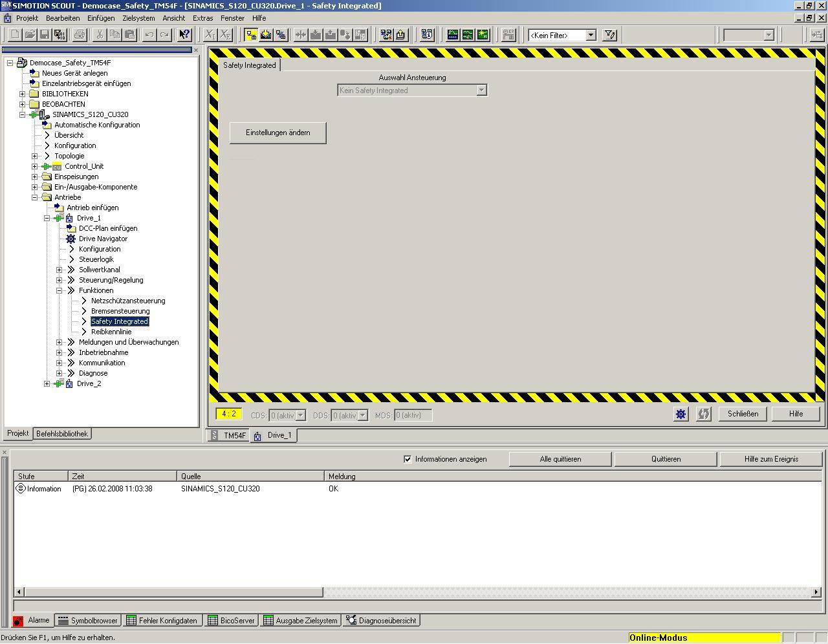Click the Schließen button
This screenshot has height=644, width=828.
click(x=743, y=414)
